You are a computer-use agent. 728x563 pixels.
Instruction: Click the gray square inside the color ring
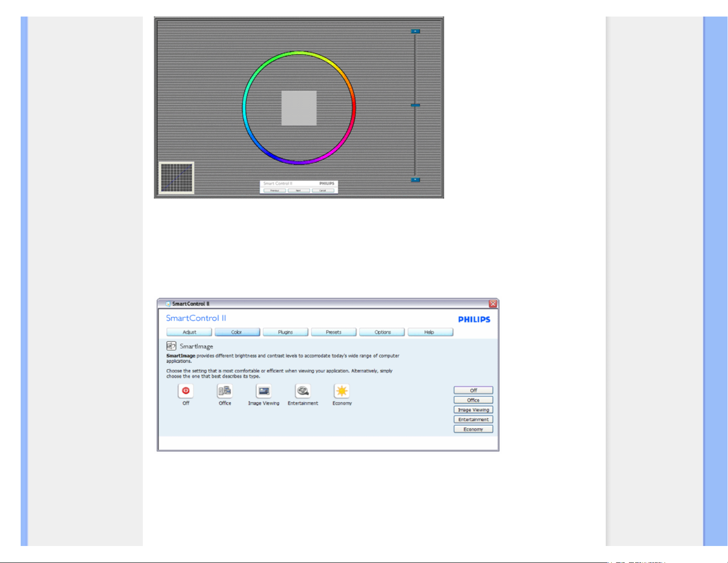(x=299, y=108)
